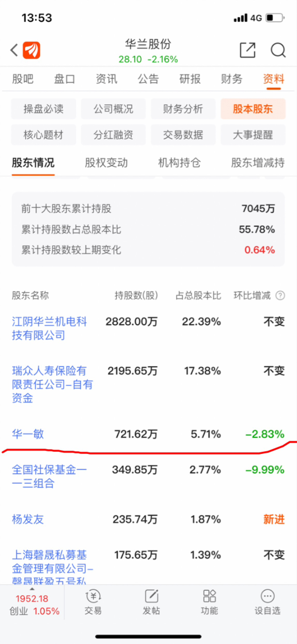297x644 pixels.
Task: Switch to the 财务 tab
Action: (x=232, y=79)
